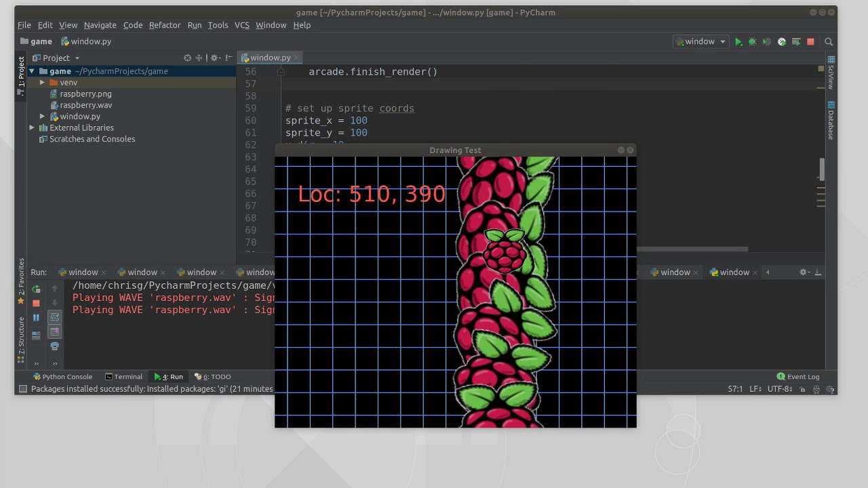
Task: Expand External Libraries node
Action: (32, 127)
